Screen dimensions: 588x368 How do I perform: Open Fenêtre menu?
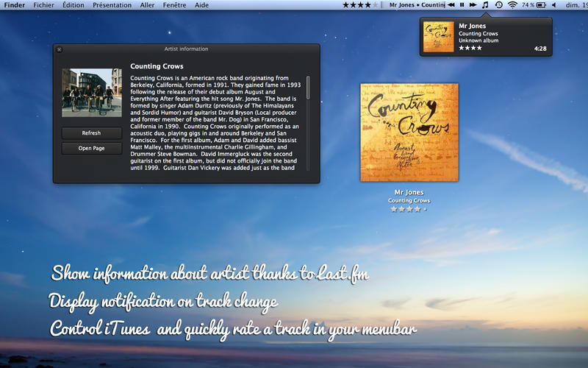coord(174,5)
